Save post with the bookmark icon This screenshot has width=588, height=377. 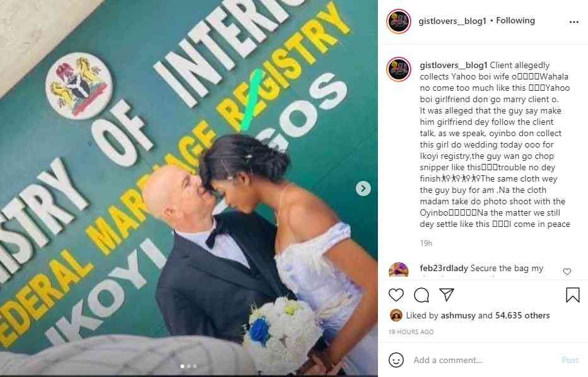(573, 295)
